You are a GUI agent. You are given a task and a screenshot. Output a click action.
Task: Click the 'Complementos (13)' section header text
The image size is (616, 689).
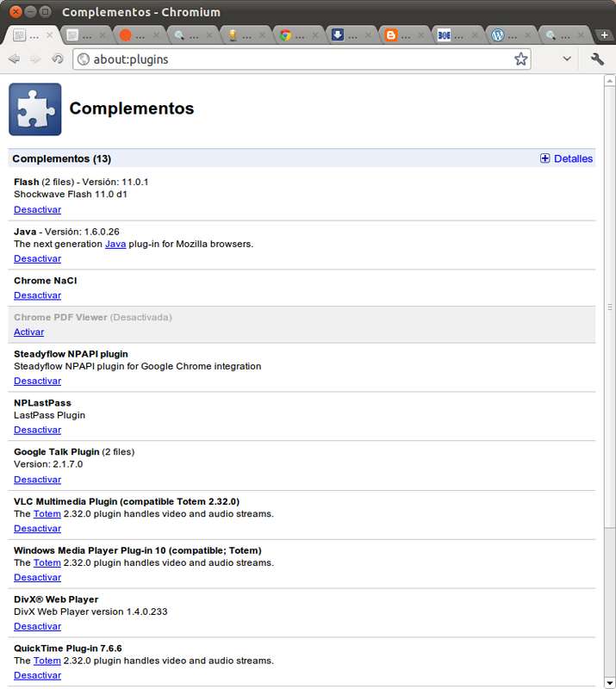[61, 158]
